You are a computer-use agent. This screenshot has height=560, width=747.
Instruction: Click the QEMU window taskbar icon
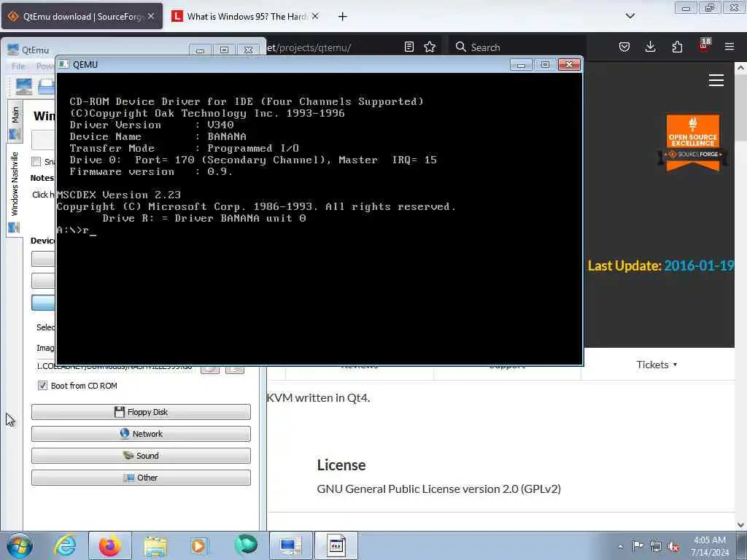point(336,545)
